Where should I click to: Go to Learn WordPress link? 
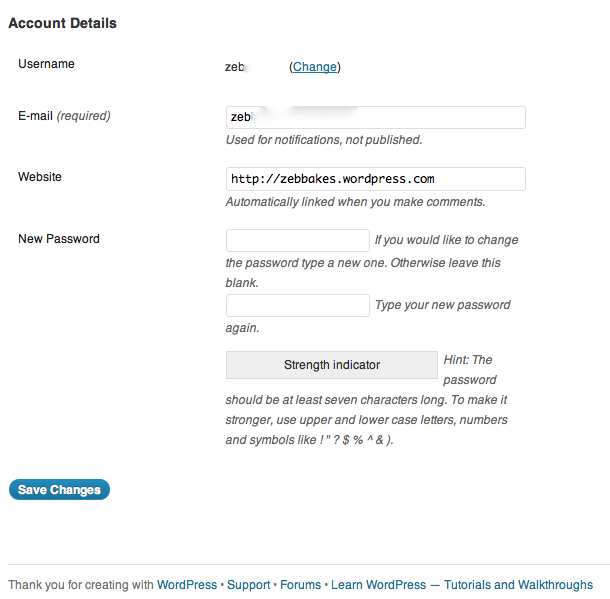point(379,585)
